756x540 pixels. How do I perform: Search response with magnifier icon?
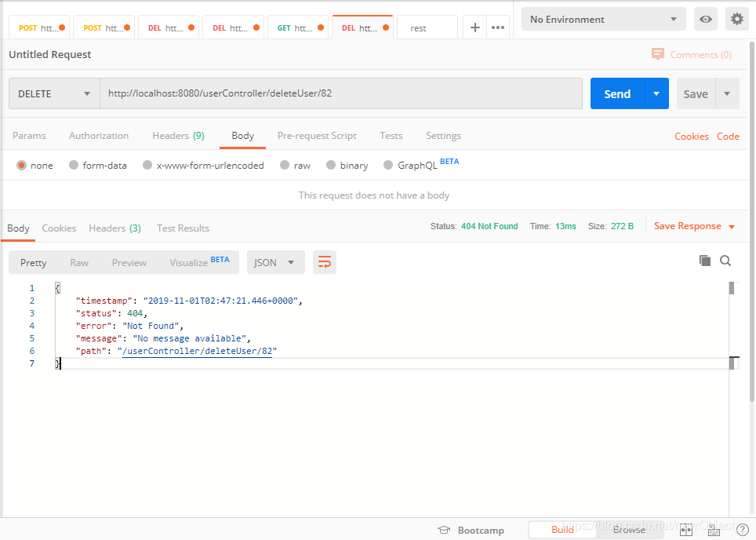[x=725, y=261]
